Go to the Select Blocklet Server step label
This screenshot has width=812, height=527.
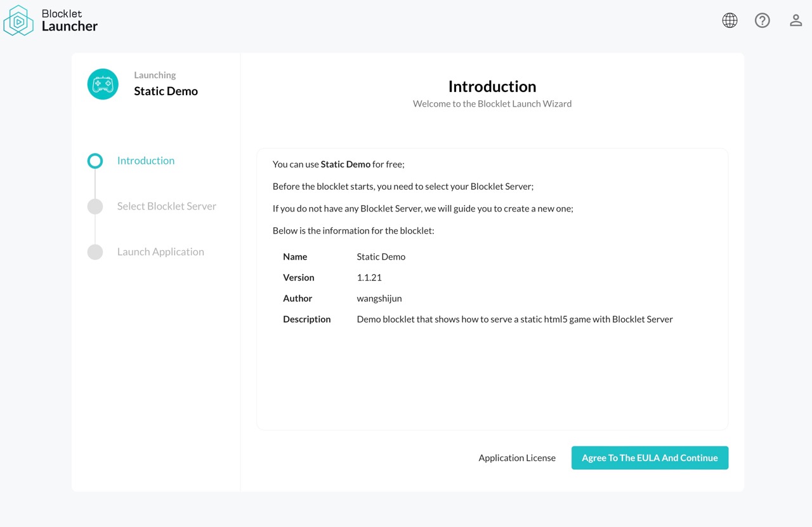pos(167,206)
